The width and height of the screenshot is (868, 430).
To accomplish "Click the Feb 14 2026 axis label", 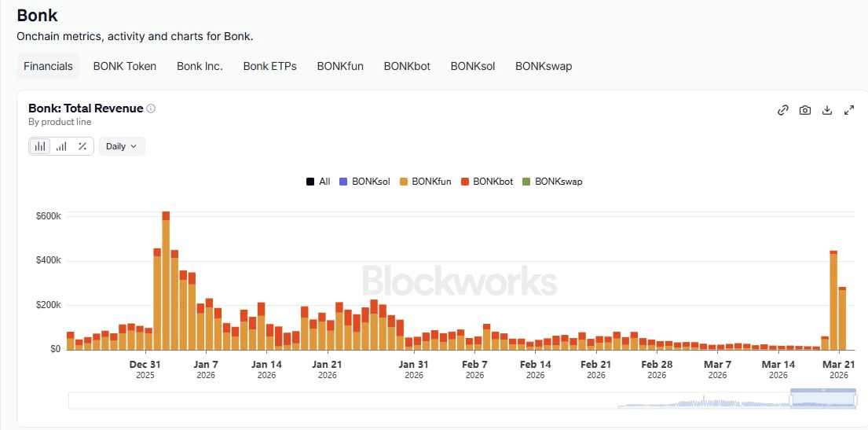I will pos(535,369).
